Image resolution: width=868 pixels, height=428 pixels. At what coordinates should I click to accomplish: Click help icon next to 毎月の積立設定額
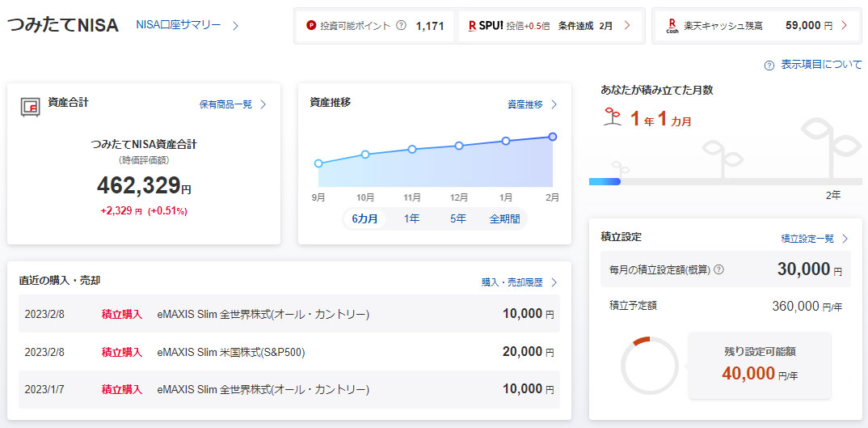pos(718,270)
